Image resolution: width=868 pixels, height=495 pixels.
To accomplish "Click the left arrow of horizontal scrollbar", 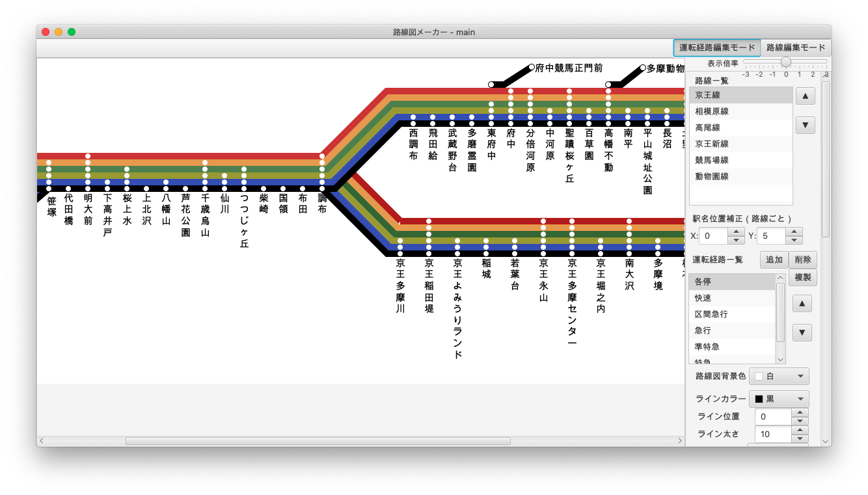I will point(42,441).
